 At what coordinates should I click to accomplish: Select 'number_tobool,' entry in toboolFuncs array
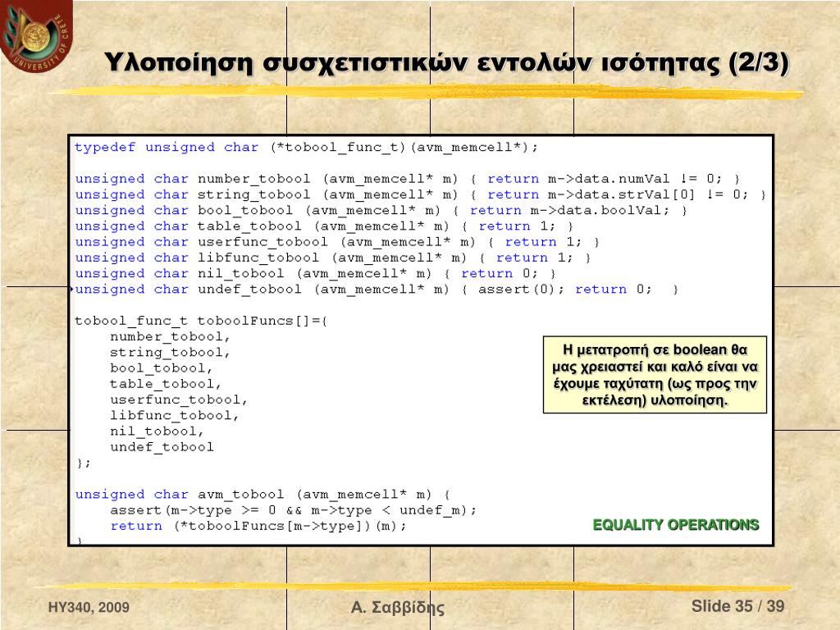(x=170, y=337)
